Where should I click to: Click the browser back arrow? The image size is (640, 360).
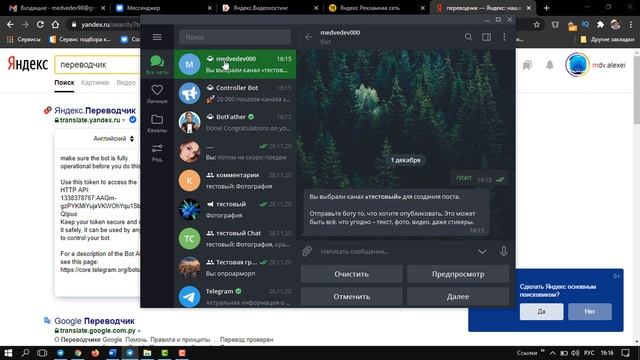(10, 24)
